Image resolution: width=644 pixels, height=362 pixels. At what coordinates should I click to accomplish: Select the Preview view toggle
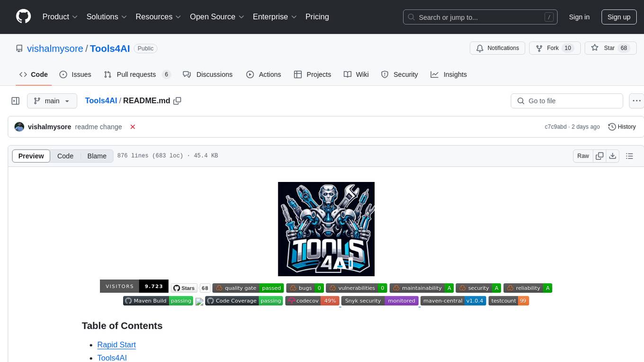[31, 156]
